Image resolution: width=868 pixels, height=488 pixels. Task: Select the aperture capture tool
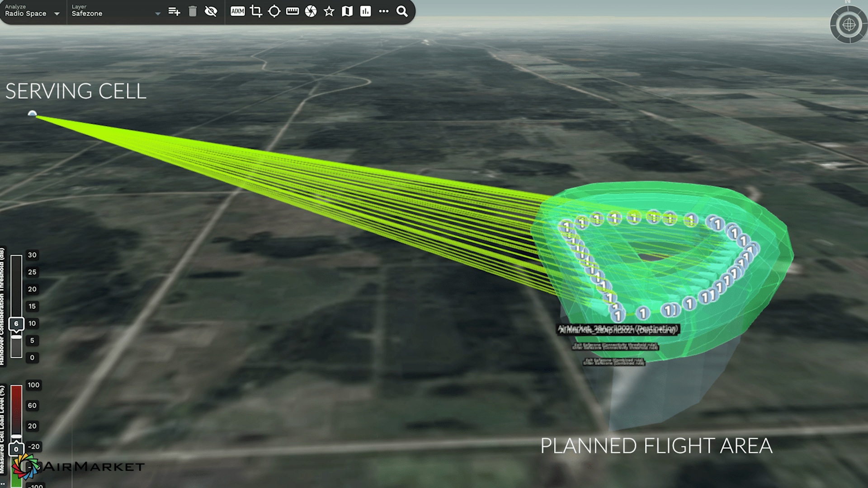(x=311, y=12)
